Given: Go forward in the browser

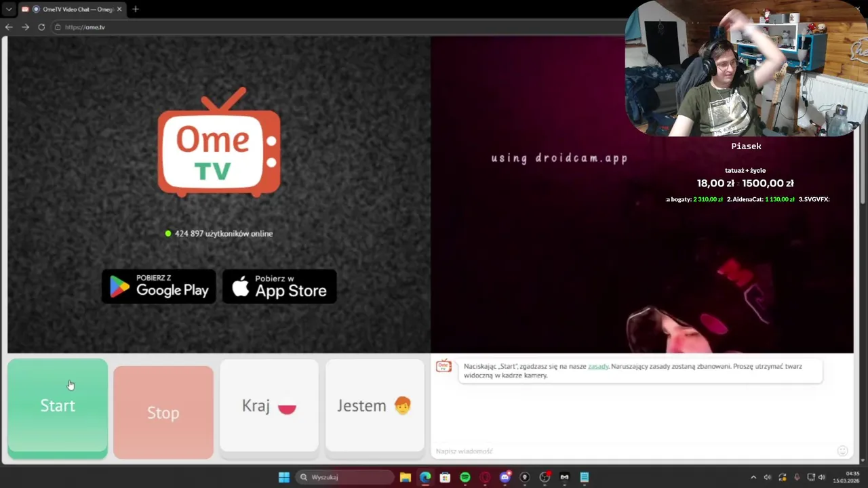Looking at the screenshot, I should coord(25,27).
